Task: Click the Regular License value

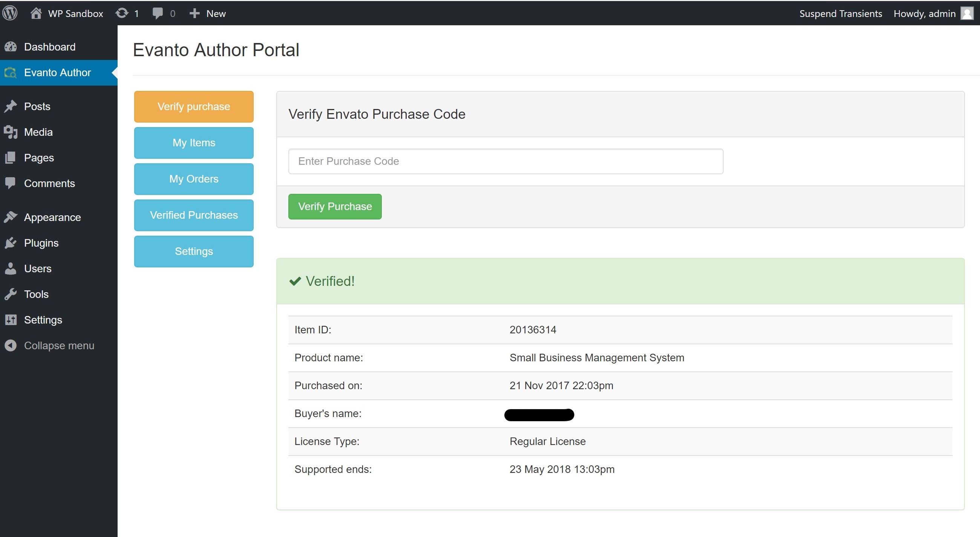Action: tap(547, 441)
